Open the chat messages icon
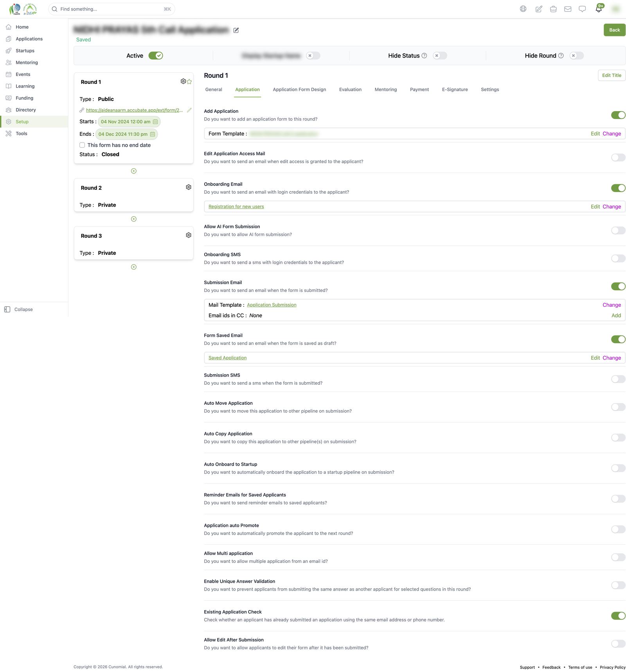Image resolution: width=626 pixels, height=672 pixels. tap(582, 9)
